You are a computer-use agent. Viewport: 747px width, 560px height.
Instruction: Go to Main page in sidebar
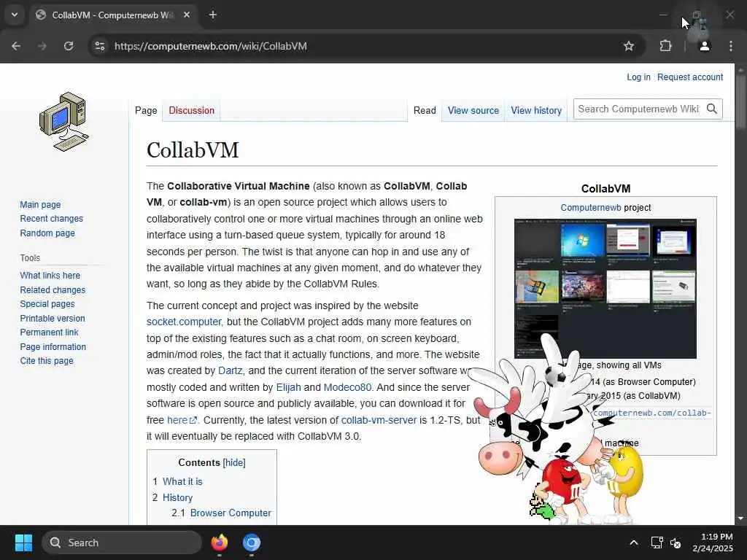(x=40, y=205)
